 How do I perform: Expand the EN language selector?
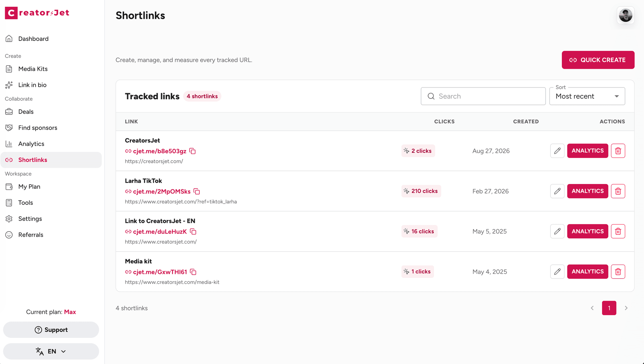pyautogui.click(x=51, y=351)
